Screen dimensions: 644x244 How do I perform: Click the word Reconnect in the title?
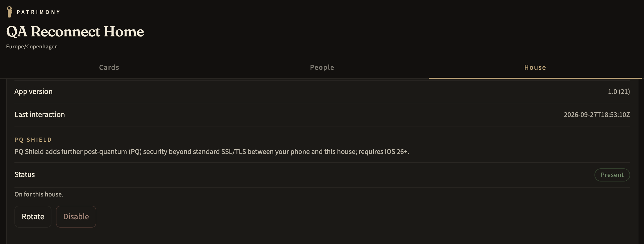pos(65,31)
